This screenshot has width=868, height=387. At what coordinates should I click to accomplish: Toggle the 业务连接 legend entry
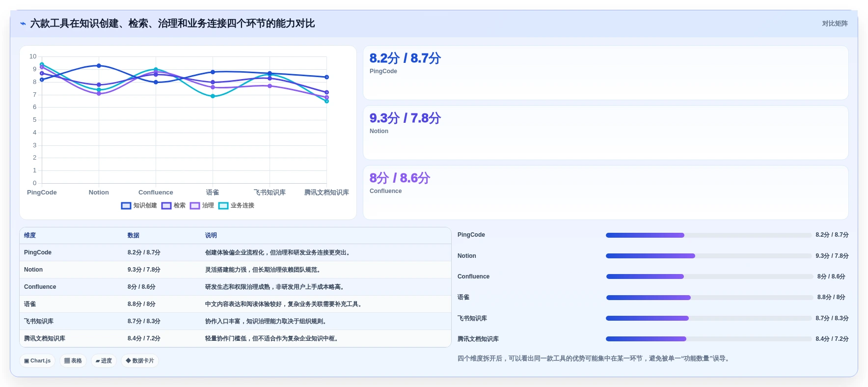237,206
